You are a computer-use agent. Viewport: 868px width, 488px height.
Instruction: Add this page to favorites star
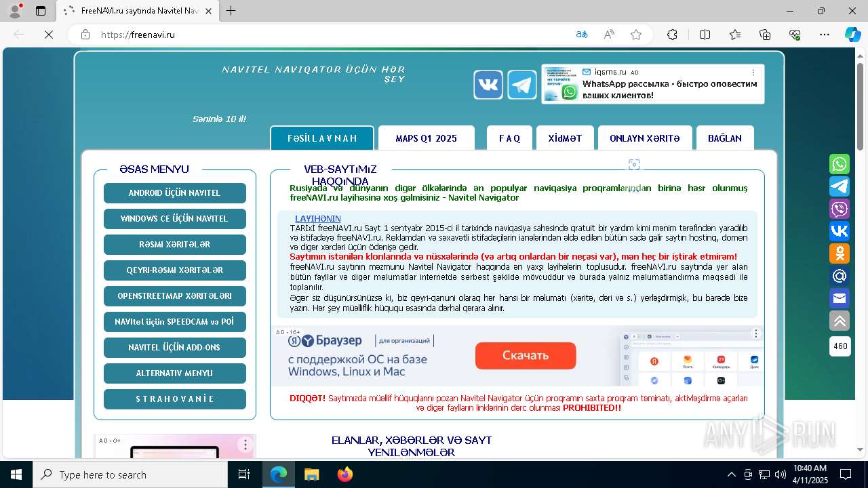pos(636,35)
